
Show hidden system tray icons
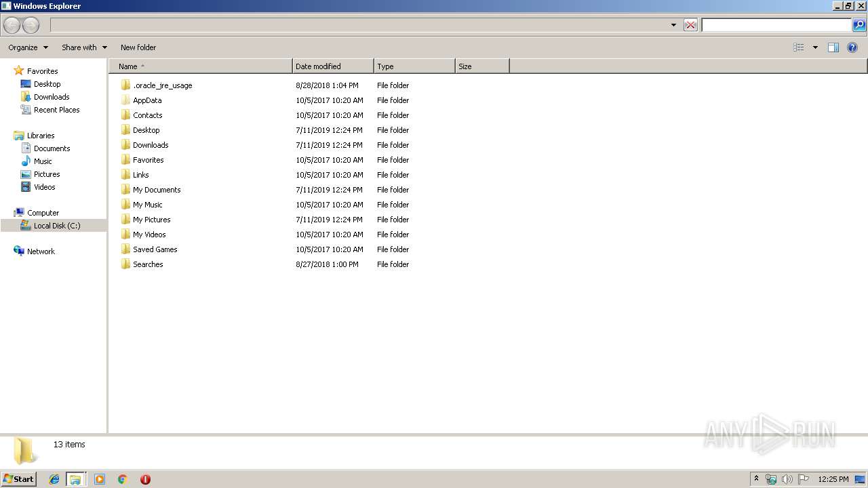point(757,479)
